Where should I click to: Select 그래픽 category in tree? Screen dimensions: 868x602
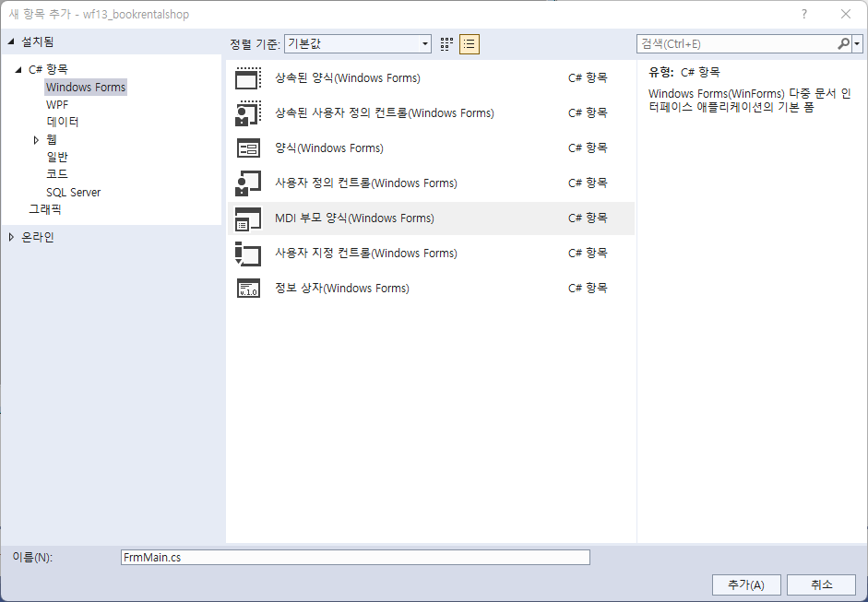point(45,209)
